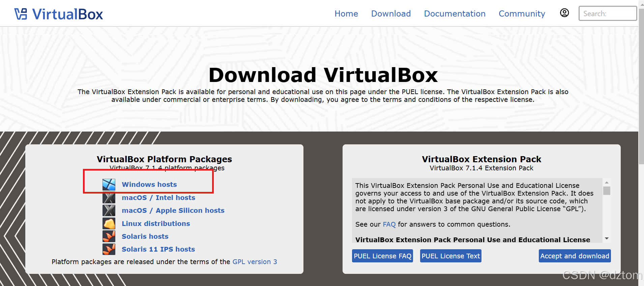Click the page's vertical scrollbar thumb

point(641,86)
